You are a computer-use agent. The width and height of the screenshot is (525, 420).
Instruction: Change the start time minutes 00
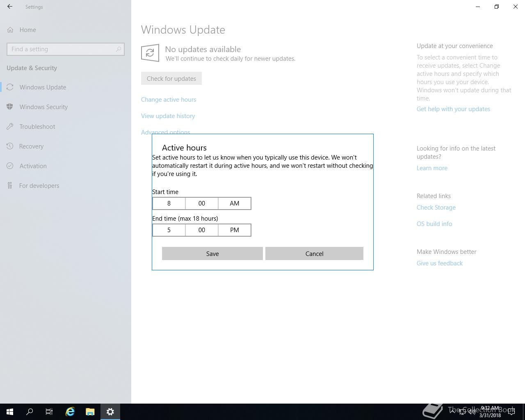point(202,203)
